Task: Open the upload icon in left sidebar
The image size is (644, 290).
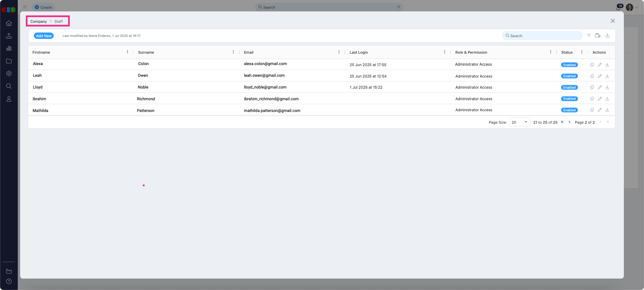Action: [9, 36]
